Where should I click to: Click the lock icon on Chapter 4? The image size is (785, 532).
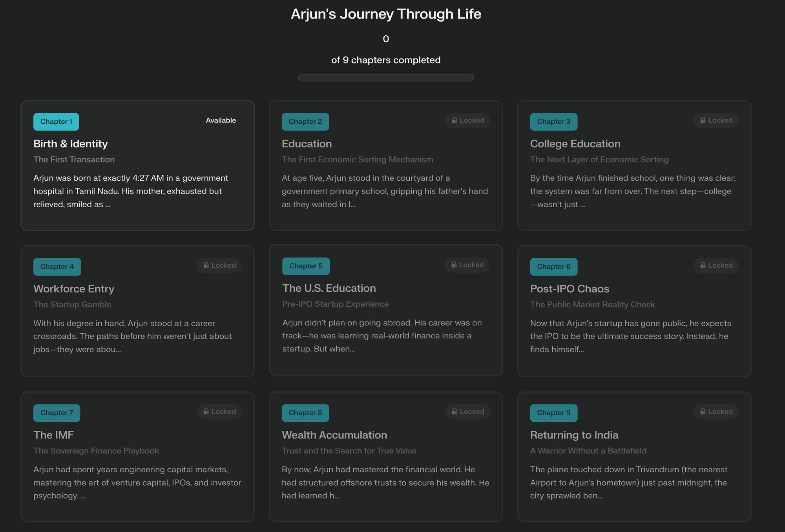206,265
